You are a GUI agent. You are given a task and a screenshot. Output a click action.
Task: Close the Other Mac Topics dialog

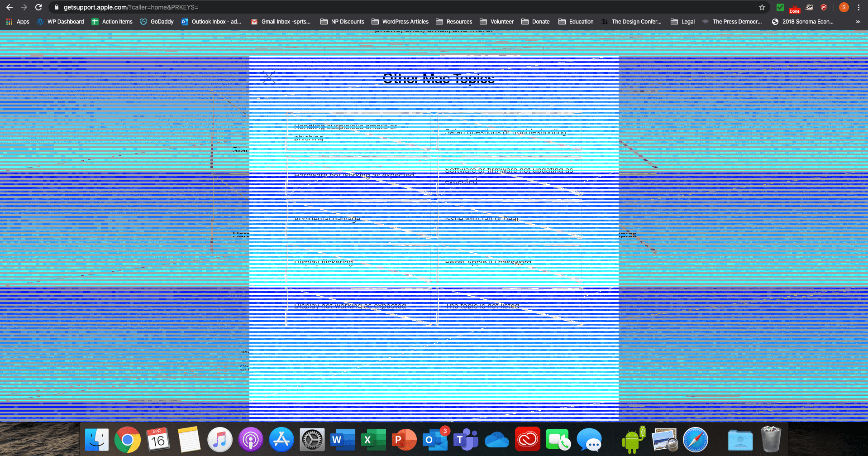(x=269, y=77)
